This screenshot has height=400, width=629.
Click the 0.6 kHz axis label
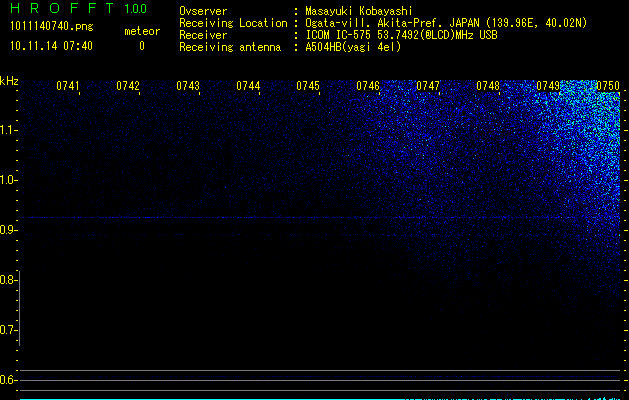click(8, 380)
